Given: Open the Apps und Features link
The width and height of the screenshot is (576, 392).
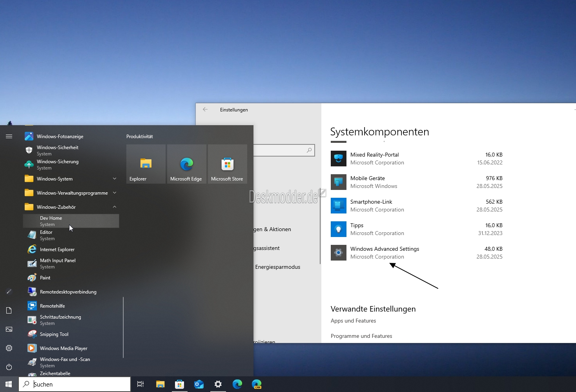Looking at the screenshot, I should click(353, 321).
